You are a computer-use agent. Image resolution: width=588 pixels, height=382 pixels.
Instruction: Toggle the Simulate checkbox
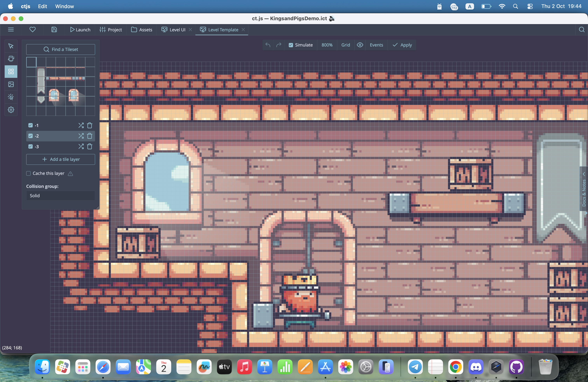coord(291,45)
